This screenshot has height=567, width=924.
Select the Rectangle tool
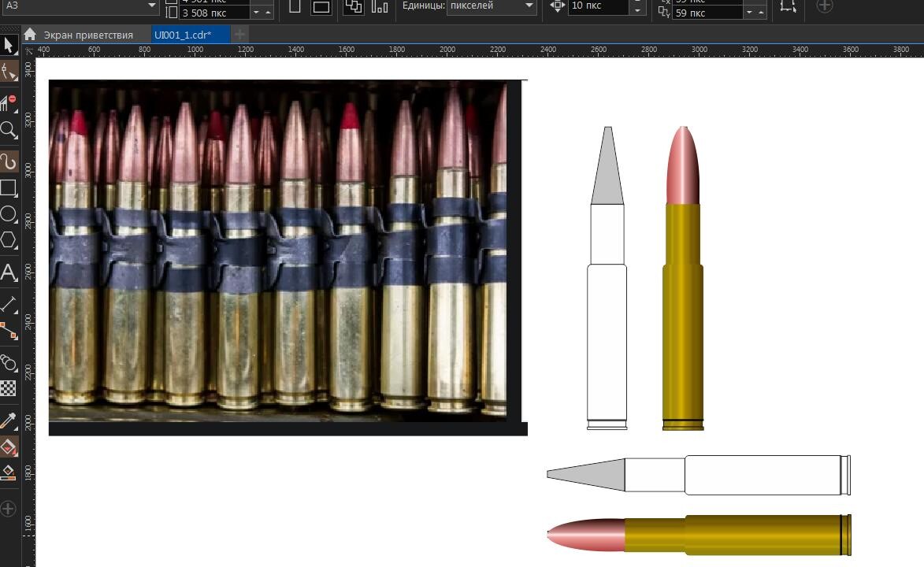coord(10,188)
